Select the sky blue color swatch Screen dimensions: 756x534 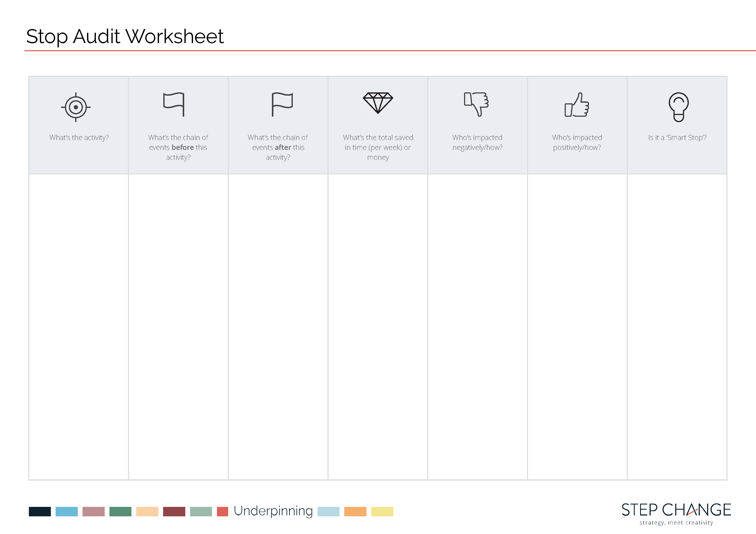[67, 512]
